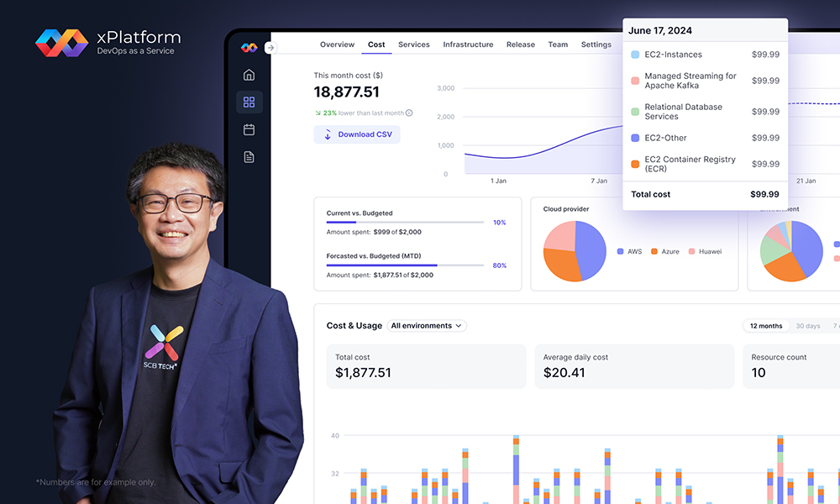Click the info icon beside lower than last month

[x=409, y=113]
